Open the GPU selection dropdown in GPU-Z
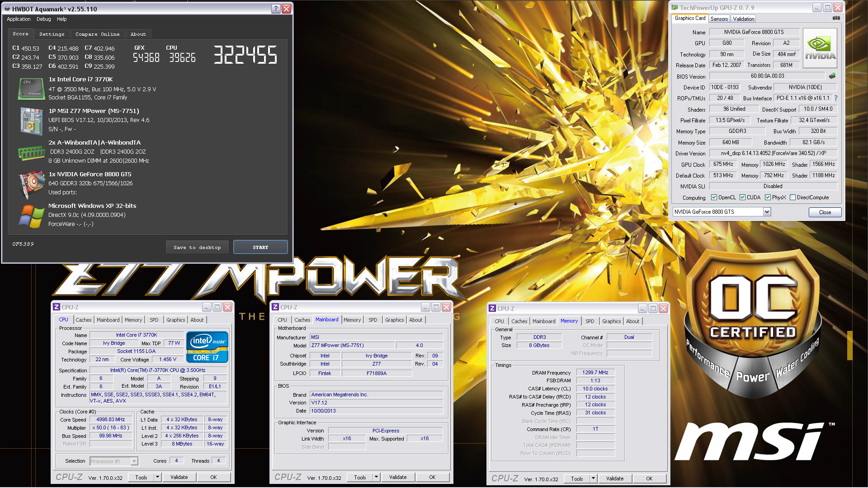 (767, 212)
